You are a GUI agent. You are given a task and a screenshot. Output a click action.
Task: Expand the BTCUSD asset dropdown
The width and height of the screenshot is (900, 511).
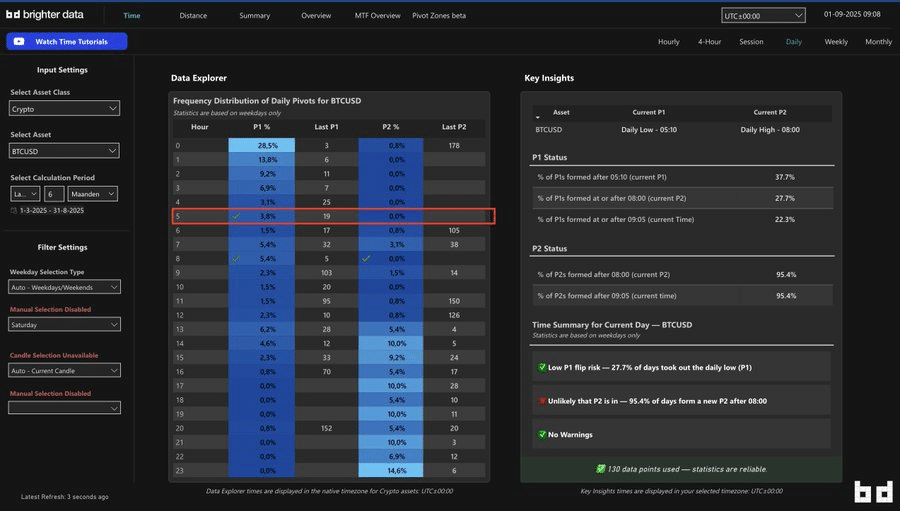[x=65, y=151]
